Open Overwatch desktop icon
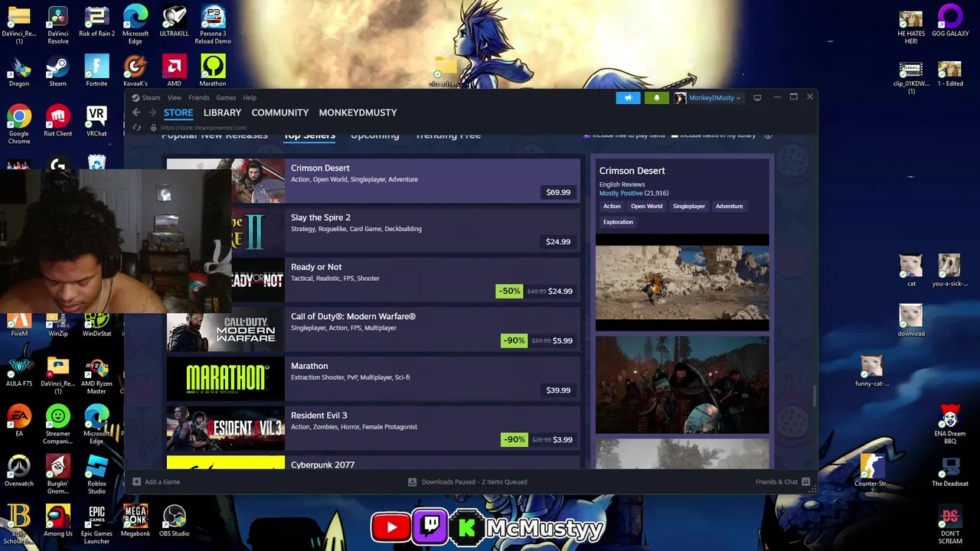The width and height of the screenshot is (980, 551). 19,471
